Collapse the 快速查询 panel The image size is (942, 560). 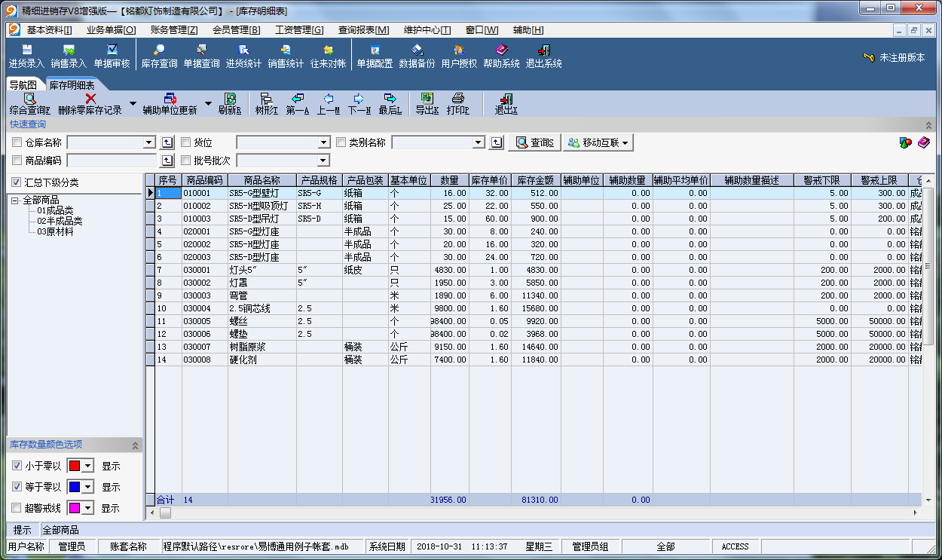[x=928, y=125]
